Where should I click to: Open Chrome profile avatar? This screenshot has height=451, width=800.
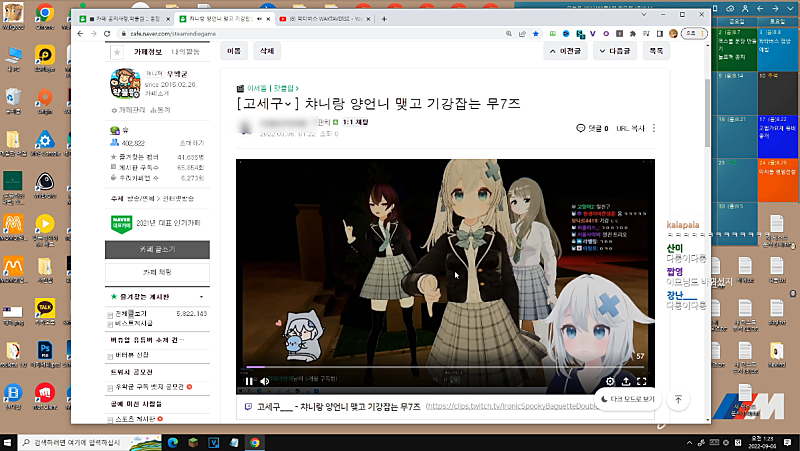(673, 34)
